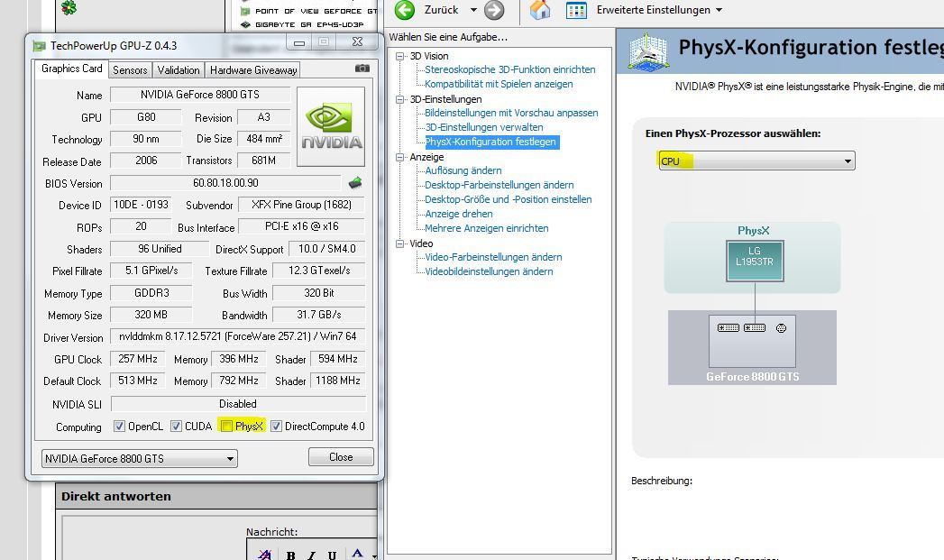Open Bildeinstellungen mit Vorschau anpassen
Viewport: 944px width, 560px height.
pyautogui.click(x=511, y=114)
